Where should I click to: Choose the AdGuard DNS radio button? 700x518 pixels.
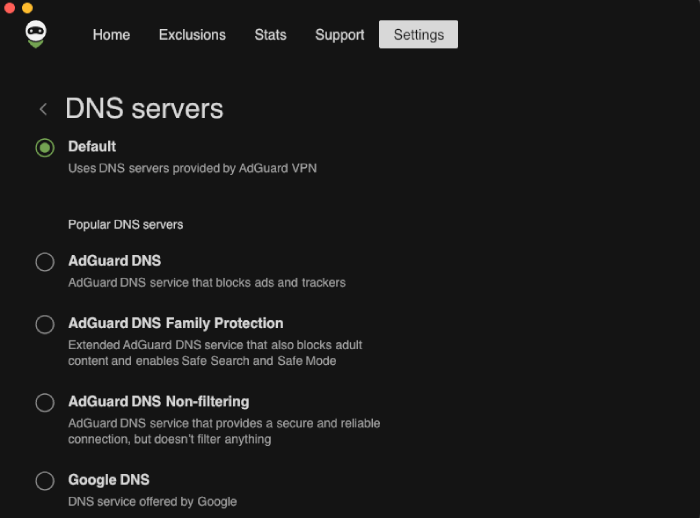pyautogui.click(x=45, y=262)
